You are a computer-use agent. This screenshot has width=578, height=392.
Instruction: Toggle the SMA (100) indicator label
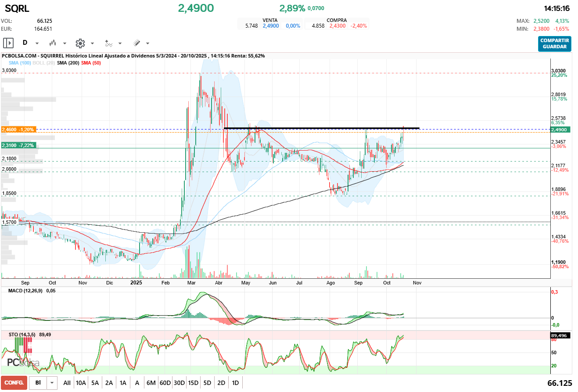click(20, 63)
